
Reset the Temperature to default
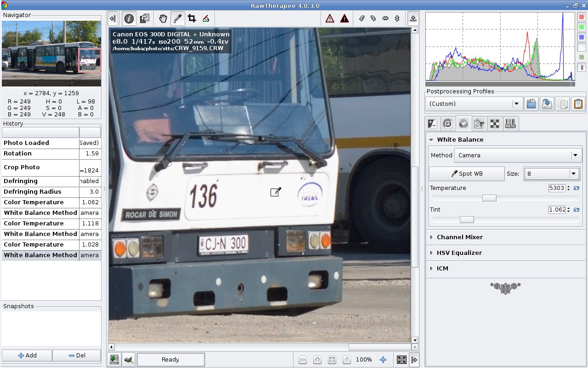577,188
